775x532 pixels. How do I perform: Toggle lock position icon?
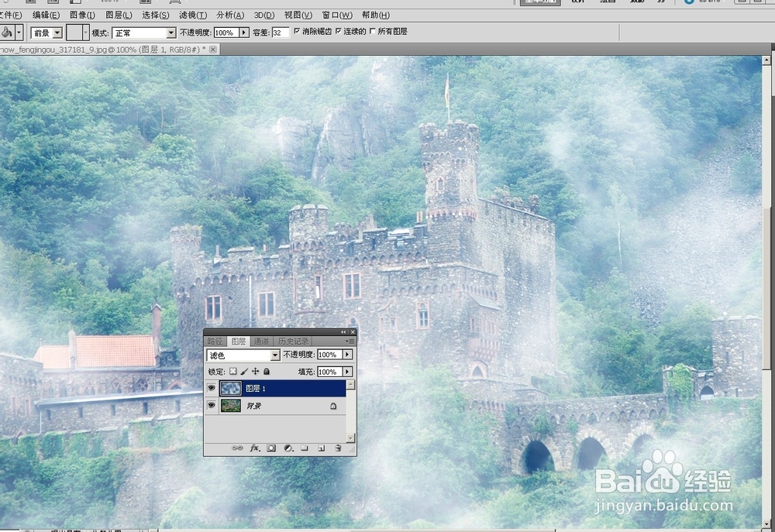click(256, 372)
